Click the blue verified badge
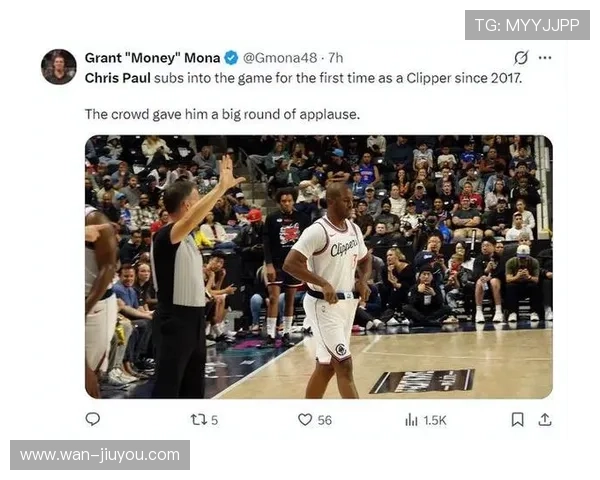 pyautogui.click(x=231, y=58)
